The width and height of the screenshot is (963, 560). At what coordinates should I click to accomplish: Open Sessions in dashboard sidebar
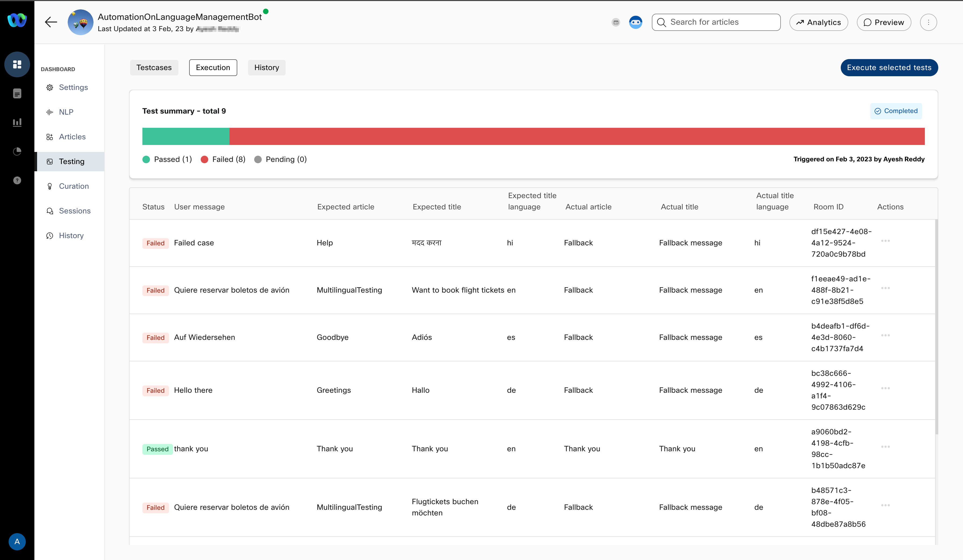coord(69,211)
